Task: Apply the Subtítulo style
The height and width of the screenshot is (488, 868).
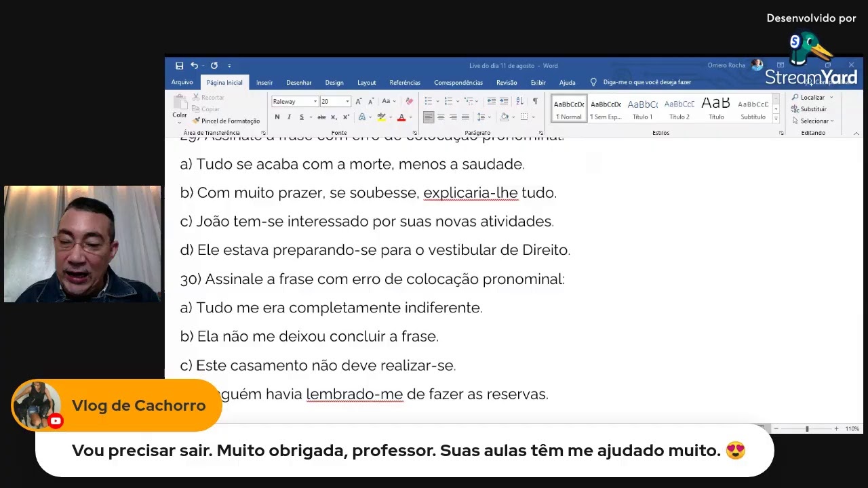Action: (x=753, y=108)
